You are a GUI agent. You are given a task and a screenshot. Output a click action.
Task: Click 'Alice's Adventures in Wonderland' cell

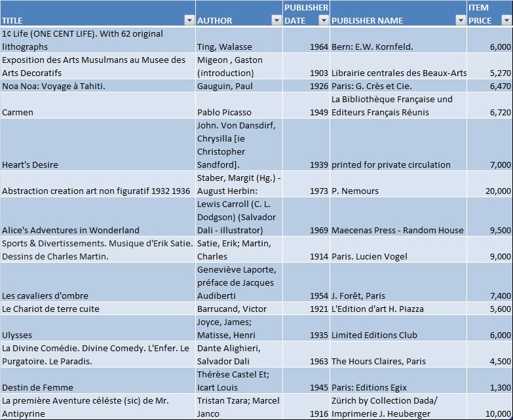[98, 216]
